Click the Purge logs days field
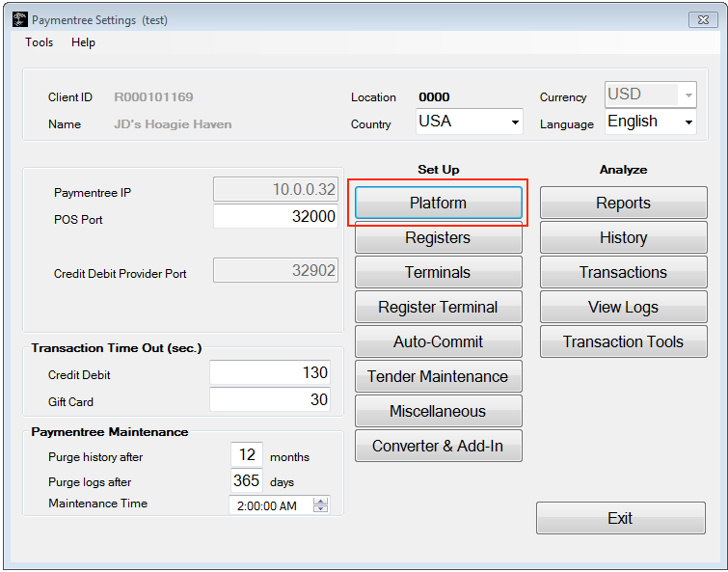The image size is (728, 572). click(247, 480)
